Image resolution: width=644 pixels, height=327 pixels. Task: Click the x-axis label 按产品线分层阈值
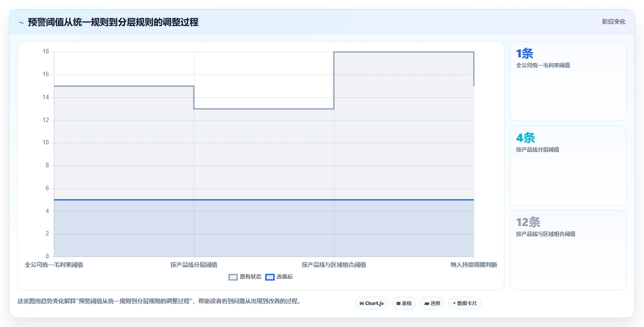(x=194, y=265)
